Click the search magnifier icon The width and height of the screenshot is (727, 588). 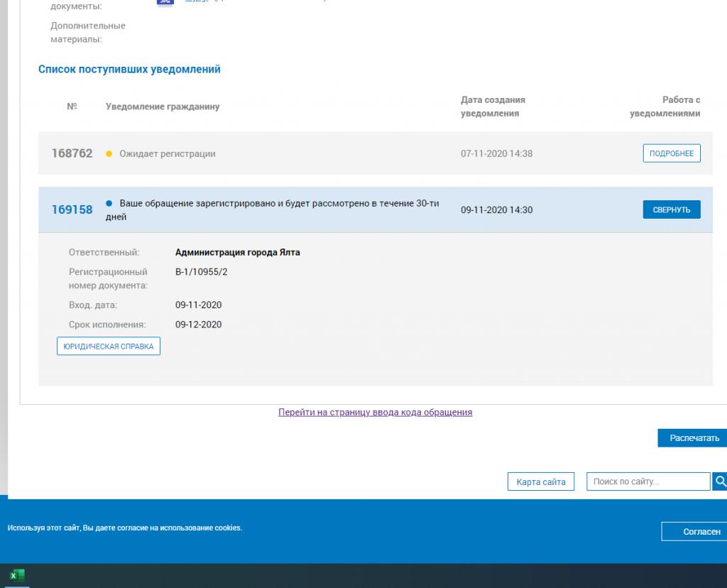720,481
